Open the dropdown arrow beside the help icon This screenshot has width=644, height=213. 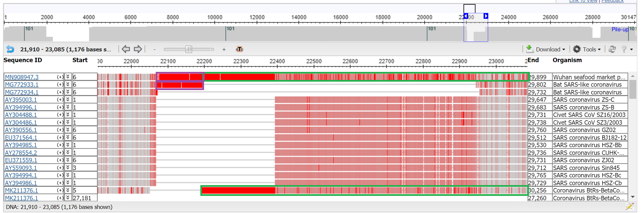tap(631, 49)
